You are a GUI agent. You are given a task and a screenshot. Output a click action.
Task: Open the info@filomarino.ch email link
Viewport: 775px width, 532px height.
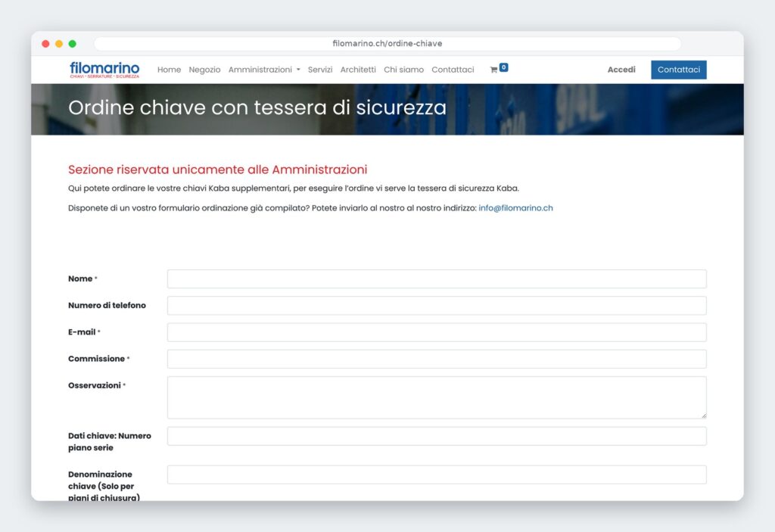click(515, 208)
